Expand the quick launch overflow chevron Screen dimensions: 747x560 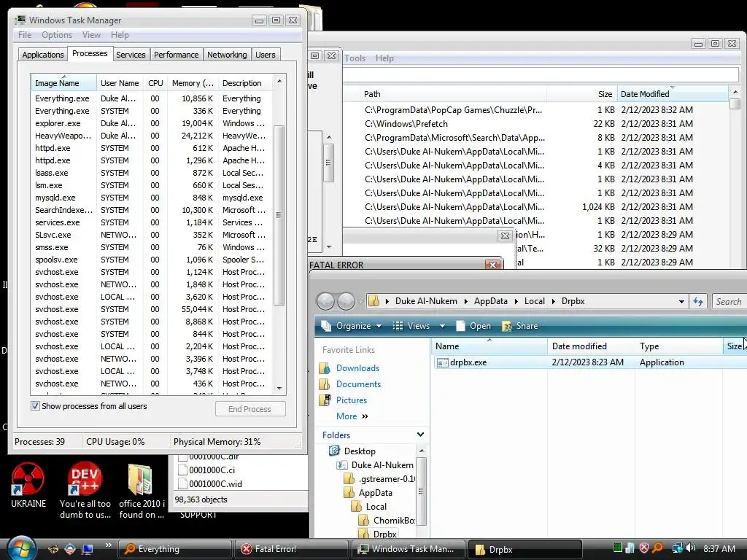click(108, 545)
